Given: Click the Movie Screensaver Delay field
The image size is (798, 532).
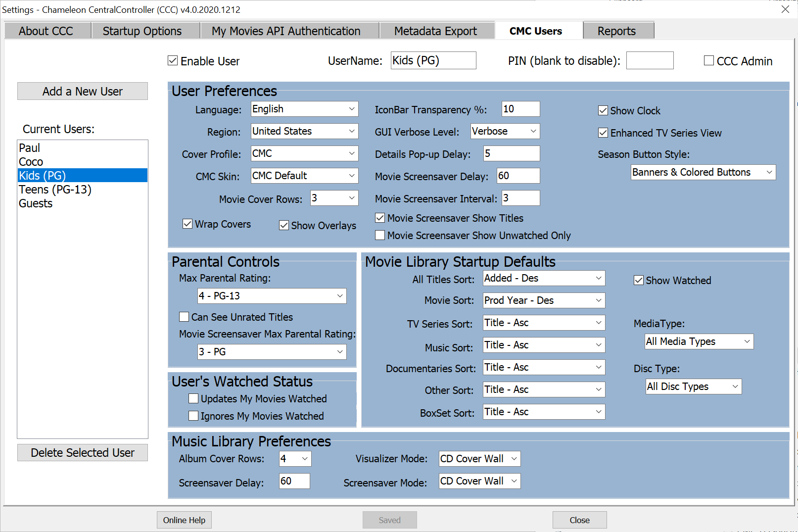Looking at the screenshot, I should click(x=518, y=176).
